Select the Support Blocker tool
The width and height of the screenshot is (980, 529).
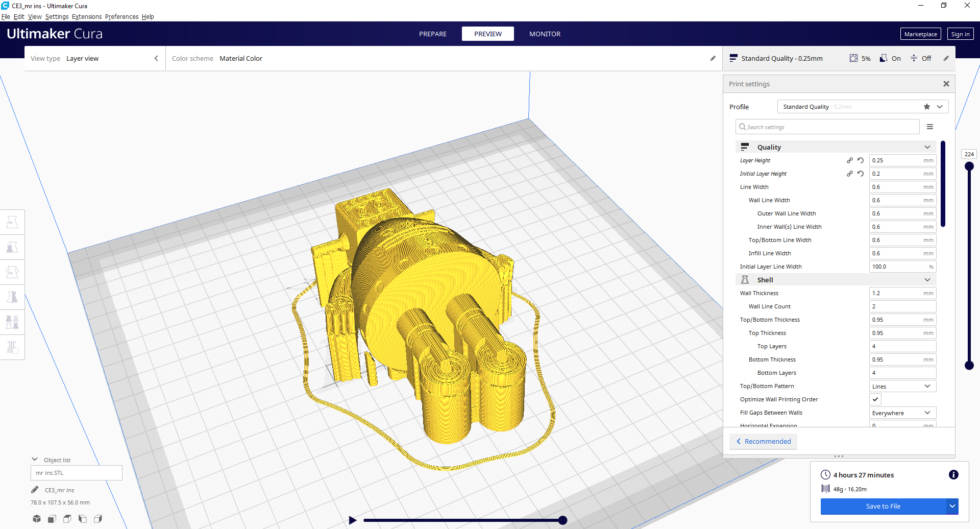coord(12,347)
